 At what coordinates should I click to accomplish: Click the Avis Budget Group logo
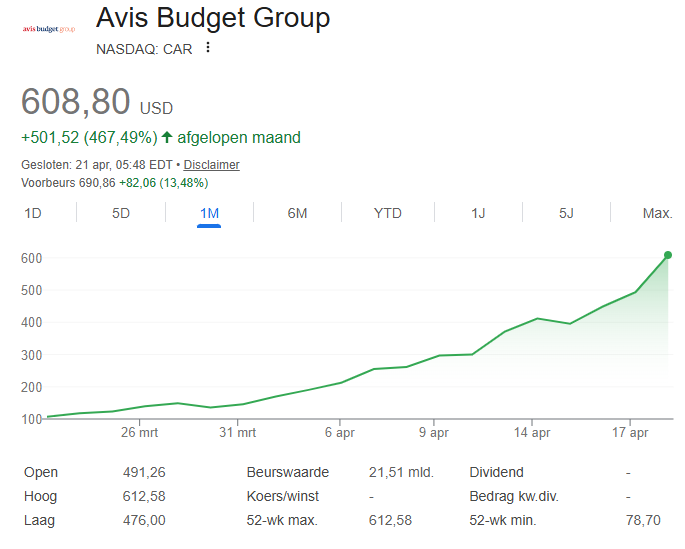pos(49,29)
